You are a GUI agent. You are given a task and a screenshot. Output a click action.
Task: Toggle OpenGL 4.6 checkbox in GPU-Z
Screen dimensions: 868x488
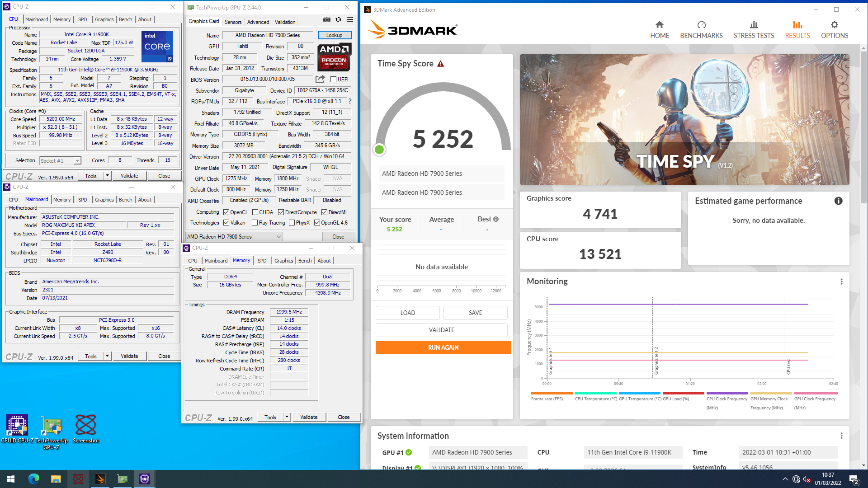[x=317, y=223]
